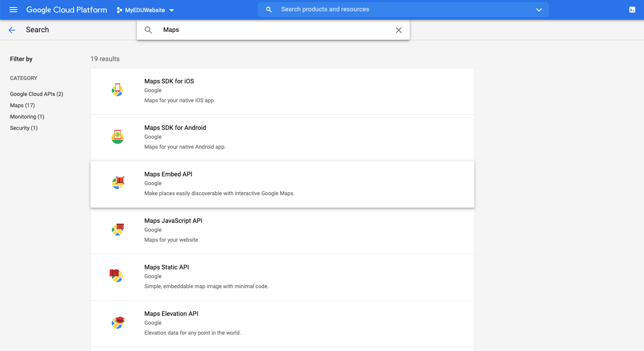Open the Maps Static API result
This screenshot has height=351, width=644.
click(x=282, y=277)
